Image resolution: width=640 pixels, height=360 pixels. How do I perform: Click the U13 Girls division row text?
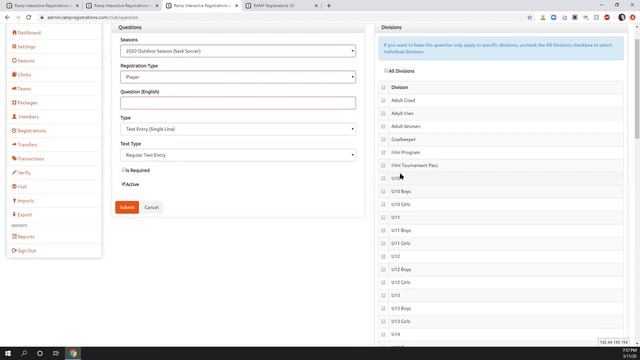click(x=400, y=322)
